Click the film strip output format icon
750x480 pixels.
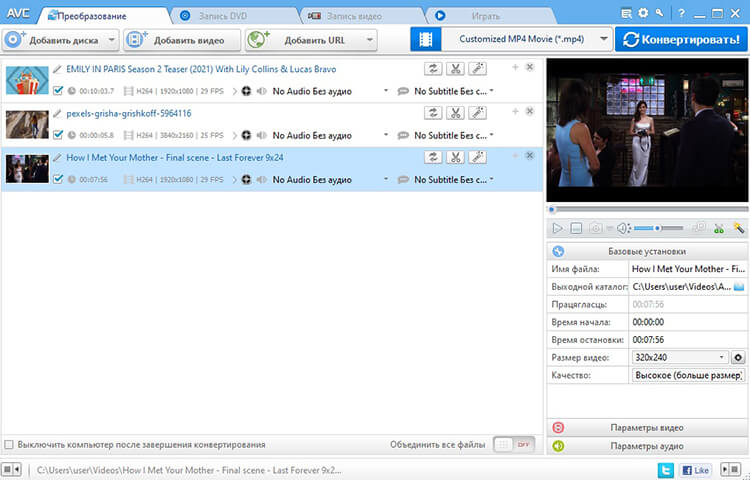(x=426, y=39)
